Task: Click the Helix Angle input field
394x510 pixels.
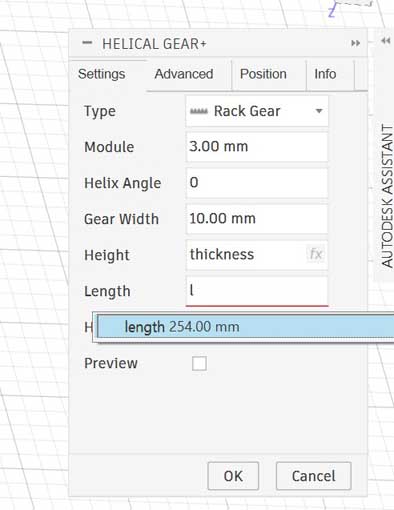Action: [x=257, y=183]
